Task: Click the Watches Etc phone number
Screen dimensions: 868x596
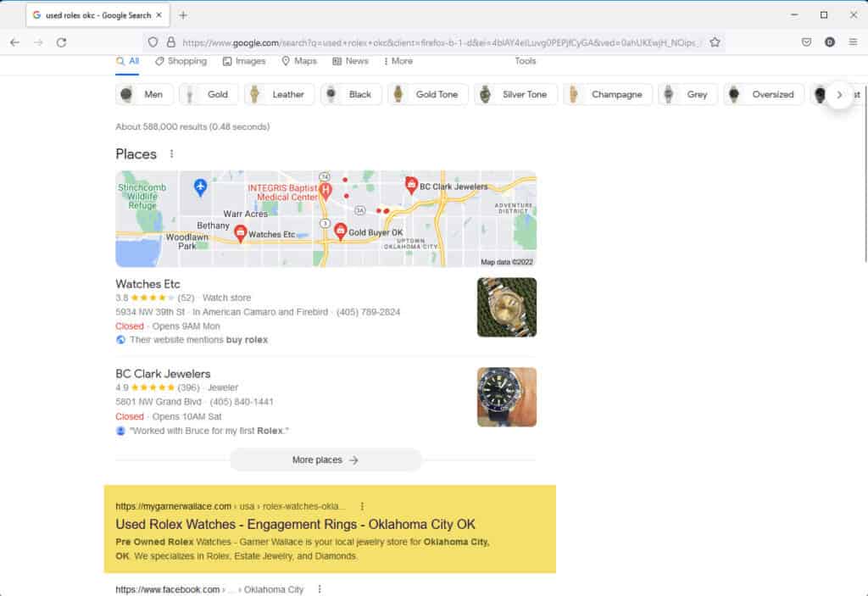Action: pyautogui.click(x=368, y=312)
